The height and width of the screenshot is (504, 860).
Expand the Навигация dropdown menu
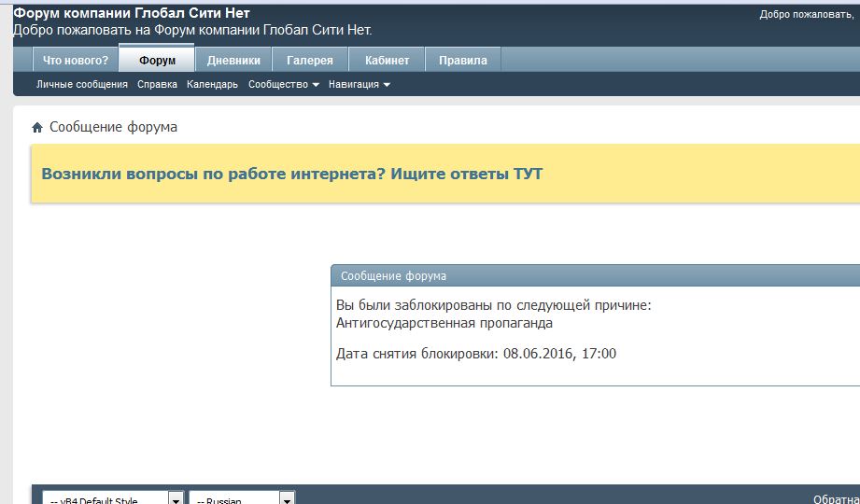pyautogui.click(x=359, y=84)
